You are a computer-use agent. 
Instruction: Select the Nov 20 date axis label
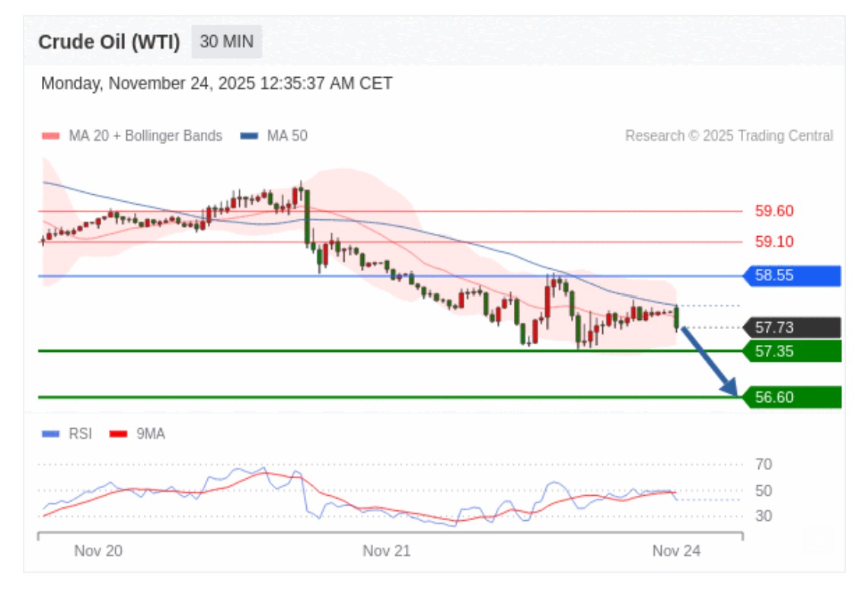click(x=97, y=551)
